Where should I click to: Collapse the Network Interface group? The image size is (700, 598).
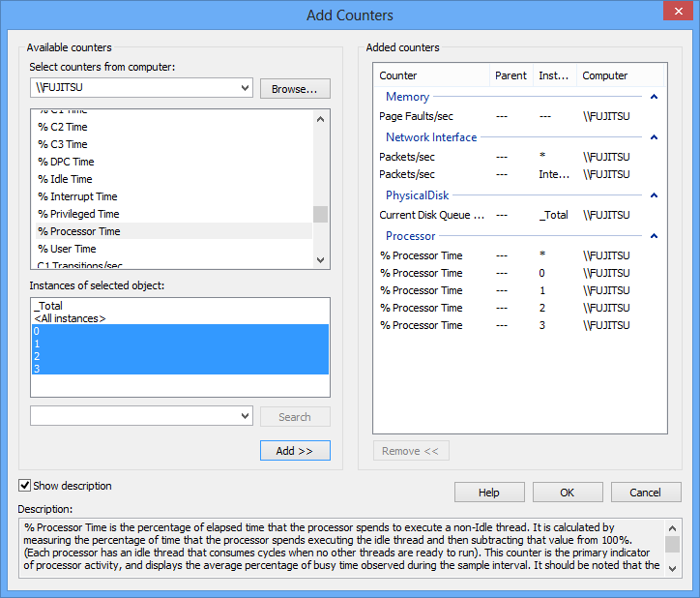click(655, 137)
